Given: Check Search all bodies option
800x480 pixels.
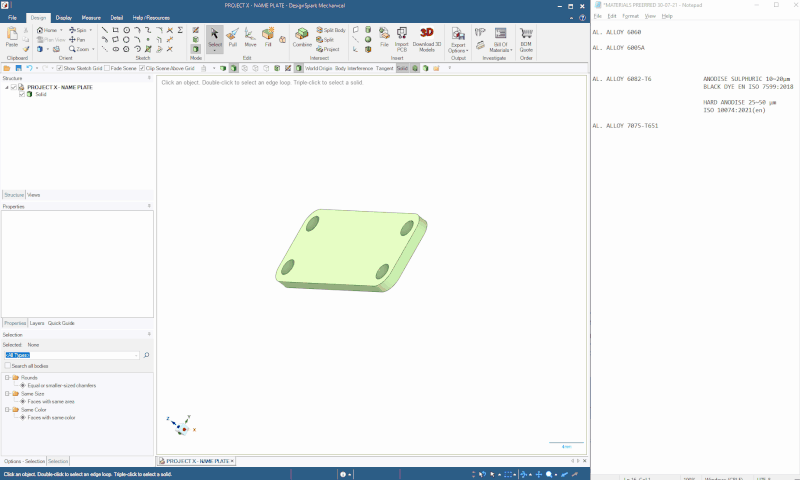Looking at the screenshot, I should coord(8,366).
